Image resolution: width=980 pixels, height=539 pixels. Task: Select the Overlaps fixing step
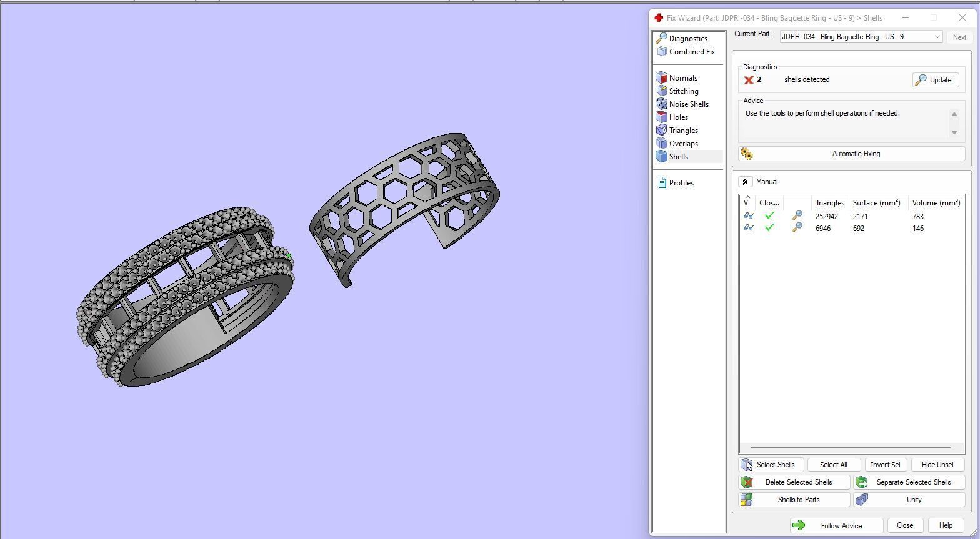(683, 144)
